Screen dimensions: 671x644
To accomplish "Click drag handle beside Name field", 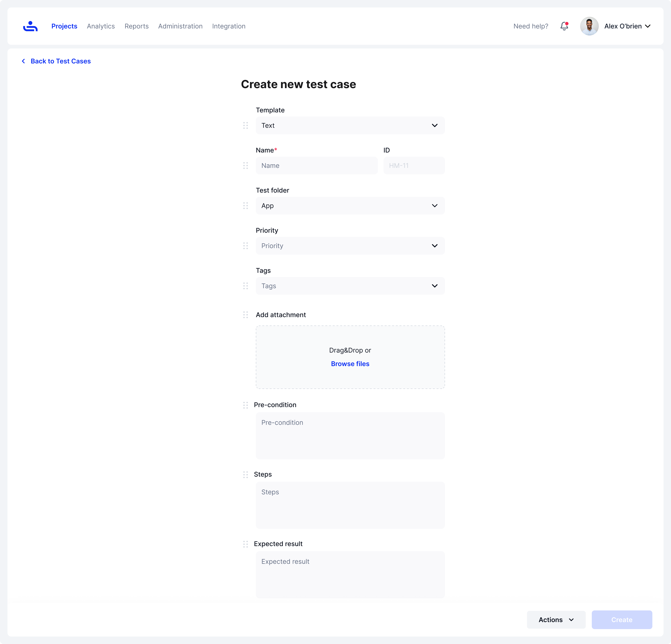I will (246, 166).
